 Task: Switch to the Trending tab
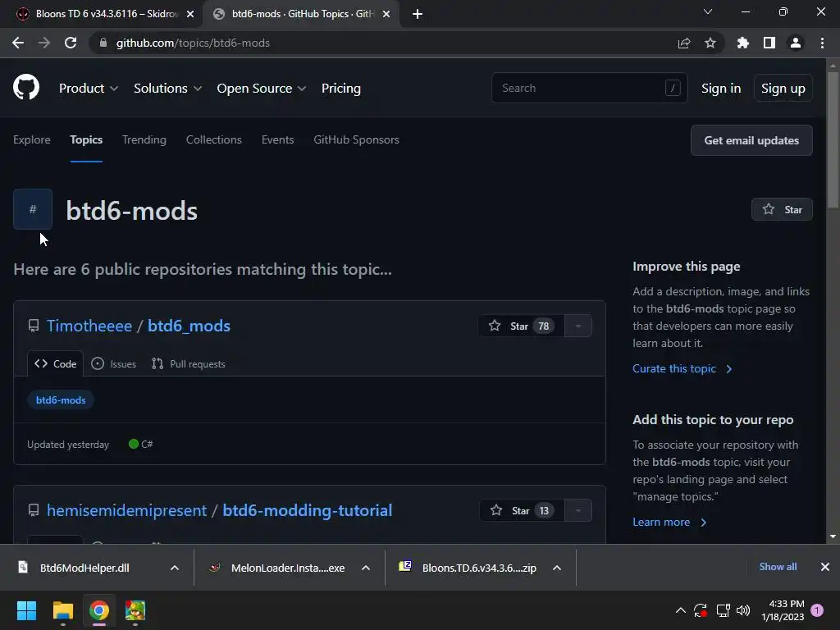tap(144, 139)
